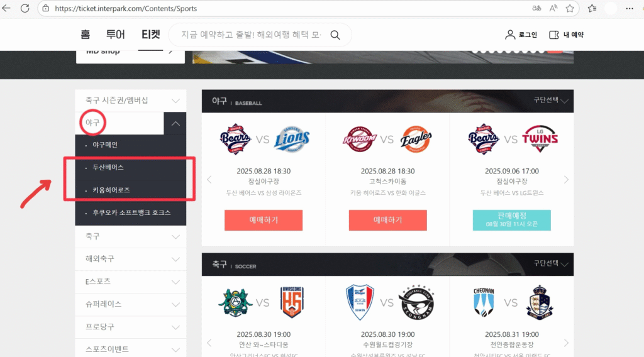Click 예매하기 for Kiwoom vs Hanwha game

(x=387, y=220)
